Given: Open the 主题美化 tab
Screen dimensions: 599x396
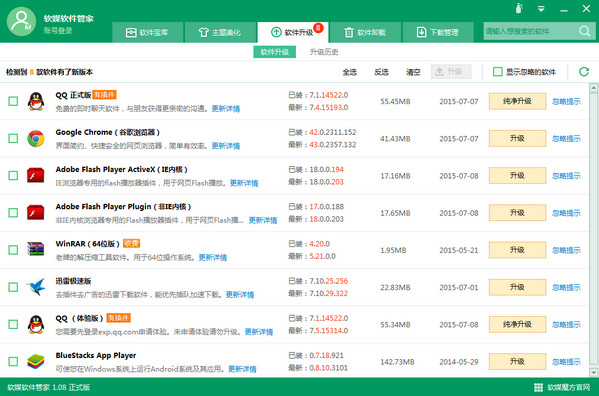Looking at the screenshot, I should (220, 32).
